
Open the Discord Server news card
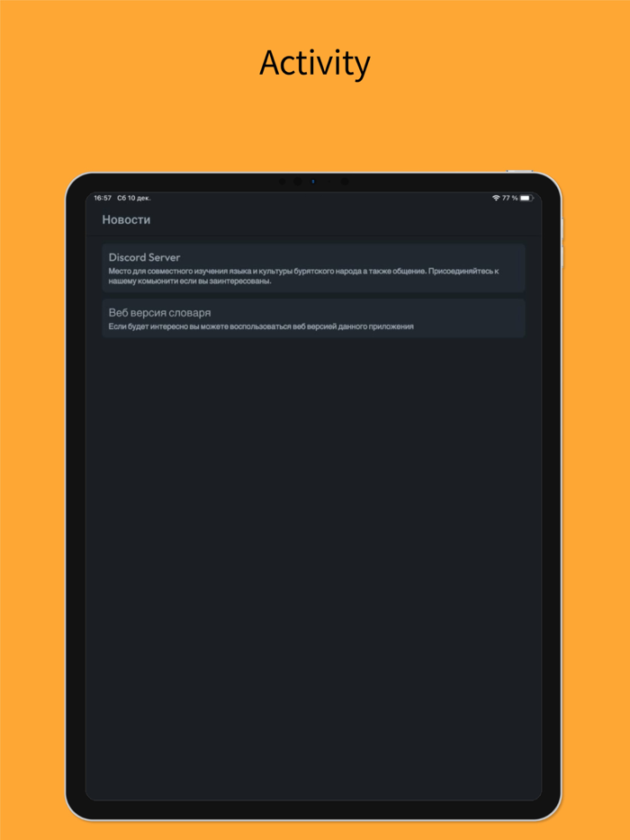coord(313,268)
